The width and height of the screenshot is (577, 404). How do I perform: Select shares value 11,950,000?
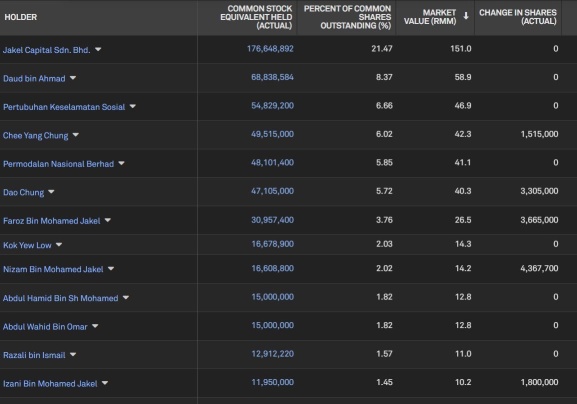[272, 382]
